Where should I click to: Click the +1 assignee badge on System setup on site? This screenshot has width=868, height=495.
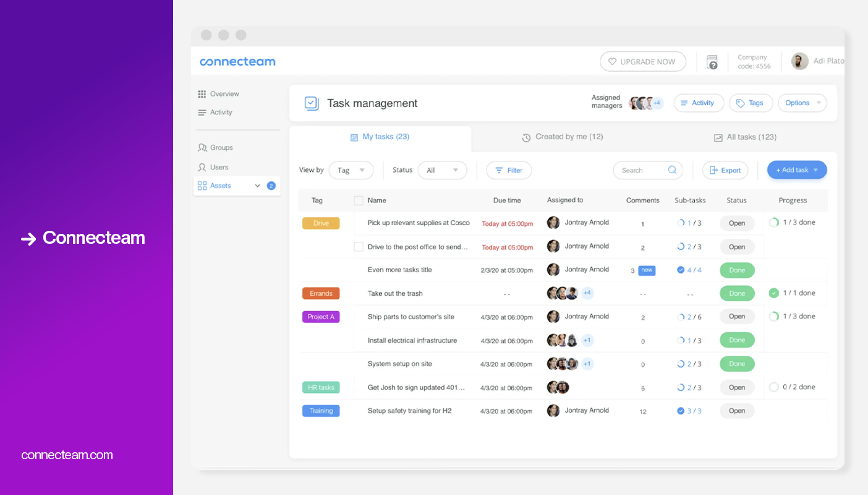pyautogui.click(x=587, y=364)
